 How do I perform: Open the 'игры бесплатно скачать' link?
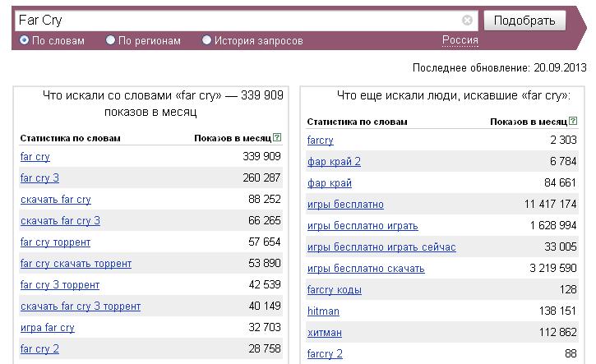click(x=366, y=268)
